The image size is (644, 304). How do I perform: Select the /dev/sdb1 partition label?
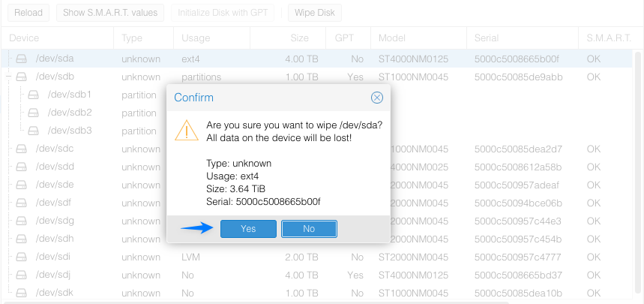[x=70, y=95]
